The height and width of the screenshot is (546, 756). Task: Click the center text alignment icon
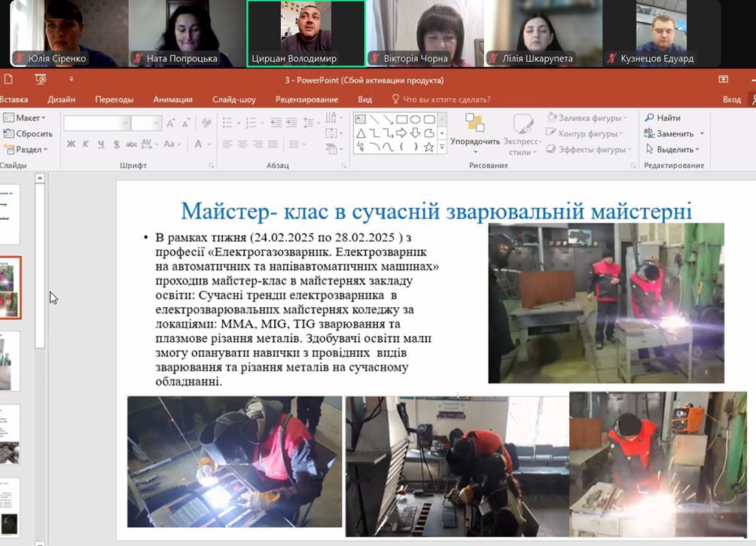pos(242,145)
